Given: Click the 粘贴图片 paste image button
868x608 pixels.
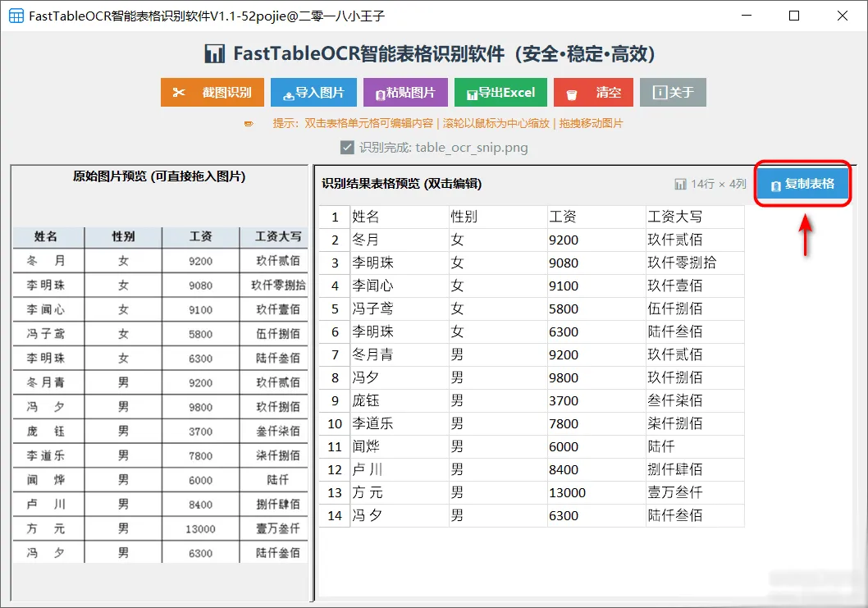Looking at the screenshot, I should click(405, 93).
